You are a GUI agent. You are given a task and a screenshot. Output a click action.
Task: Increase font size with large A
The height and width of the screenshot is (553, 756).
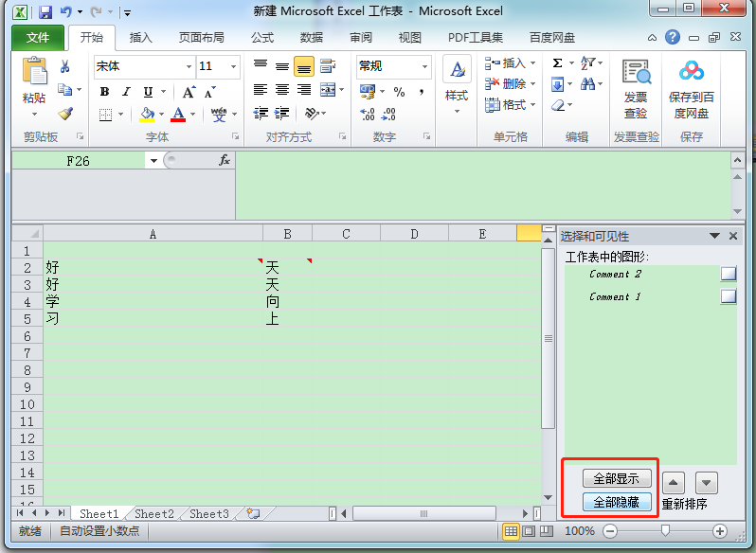click(189, 92)
